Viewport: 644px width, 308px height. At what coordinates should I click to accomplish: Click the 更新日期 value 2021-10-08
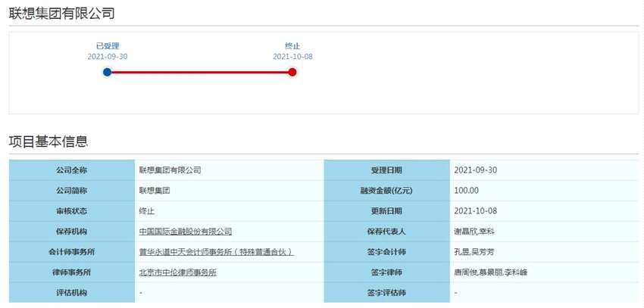click(x=476, y=211)
